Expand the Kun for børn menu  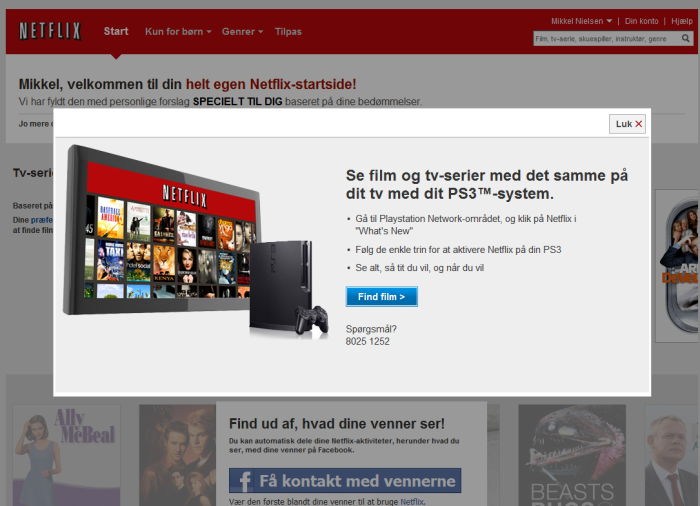[178, 32]
